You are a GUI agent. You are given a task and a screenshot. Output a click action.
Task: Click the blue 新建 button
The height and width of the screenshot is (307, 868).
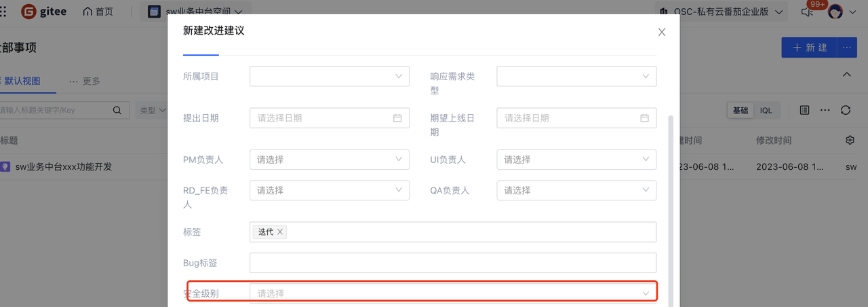[809, 48]
